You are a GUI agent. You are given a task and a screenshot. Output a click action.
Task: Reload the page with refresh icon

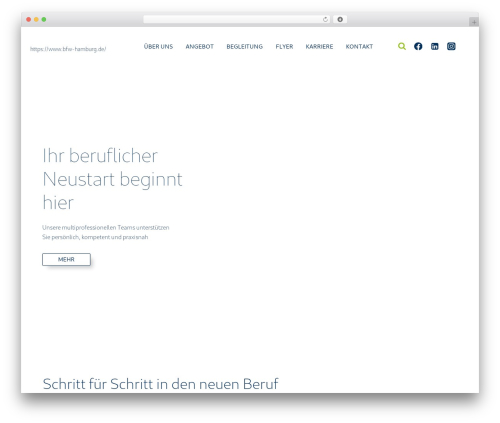tap(325, 19)
